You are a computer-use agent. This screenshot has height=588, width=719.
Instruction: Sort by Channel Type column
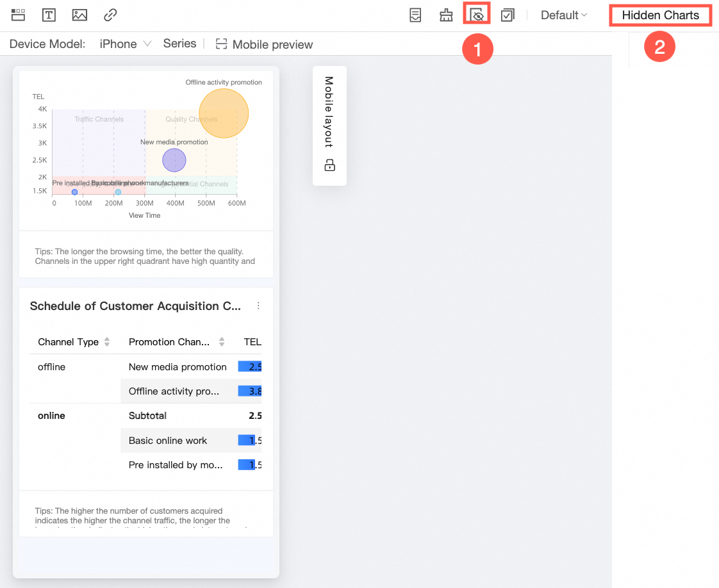coord(107,342)
